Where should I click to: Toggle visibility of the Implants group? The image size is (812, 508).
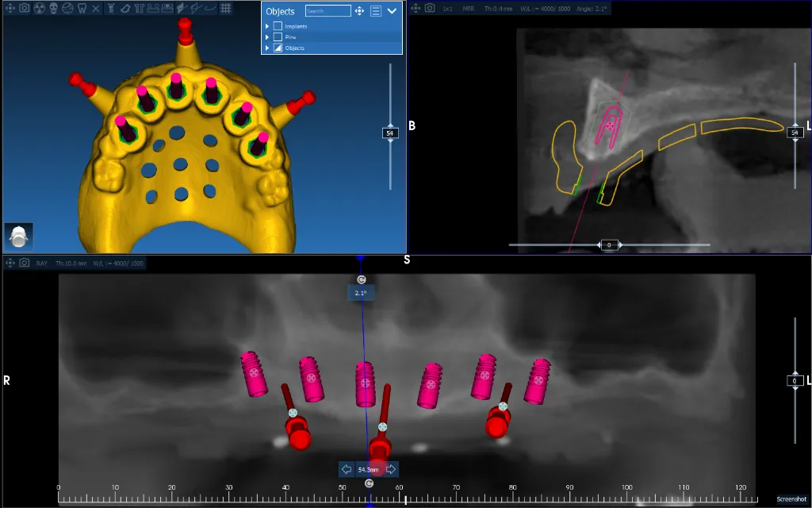[x=278, y=26]
